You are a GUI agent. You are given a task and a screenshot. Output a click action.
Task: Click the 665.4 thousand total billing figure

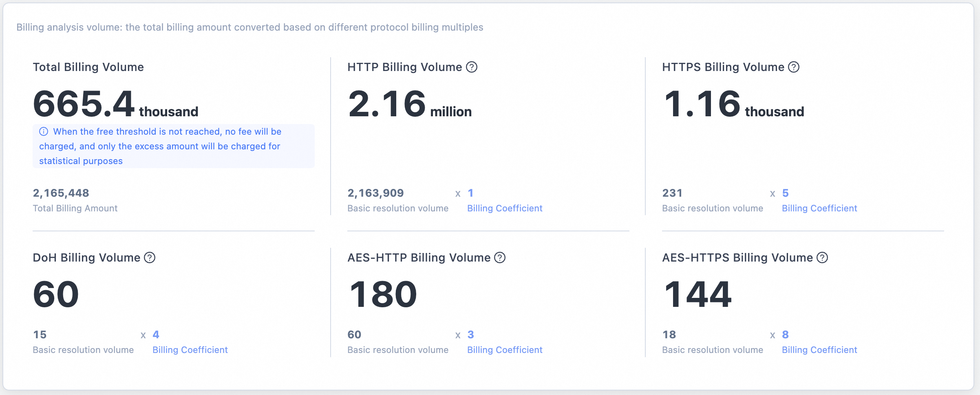[x=115, y=104]
